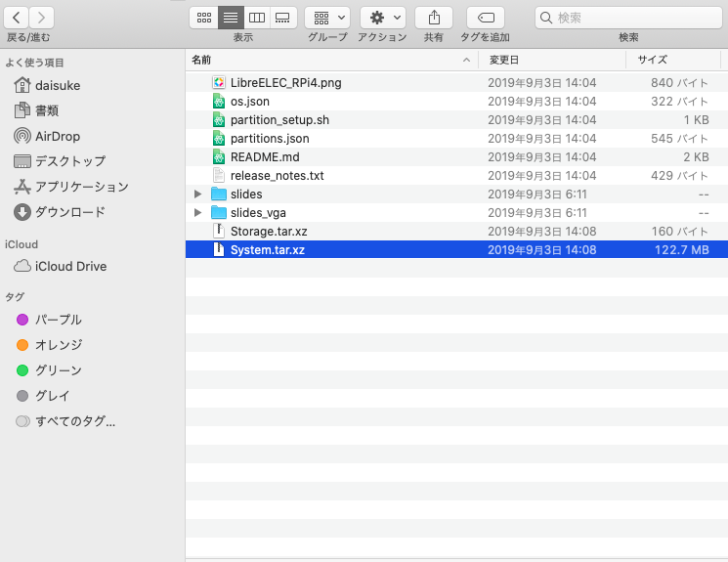Select the slides folder icon
The width and height of the screenshot is (728, 562).
219,195
